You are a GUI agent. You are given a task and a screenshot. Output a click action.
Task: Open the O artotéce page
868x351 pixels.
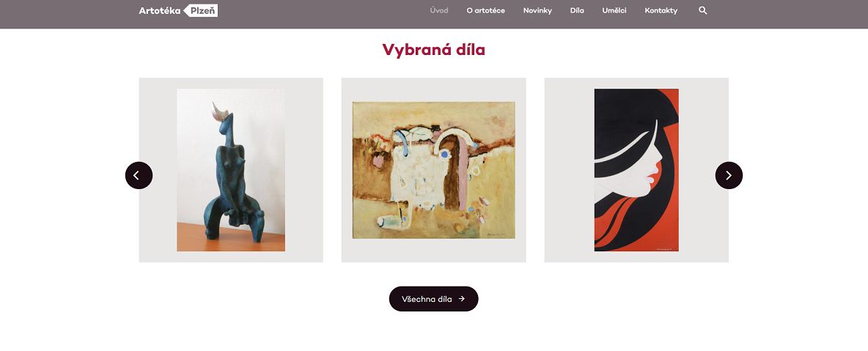[x=485, y=10]
